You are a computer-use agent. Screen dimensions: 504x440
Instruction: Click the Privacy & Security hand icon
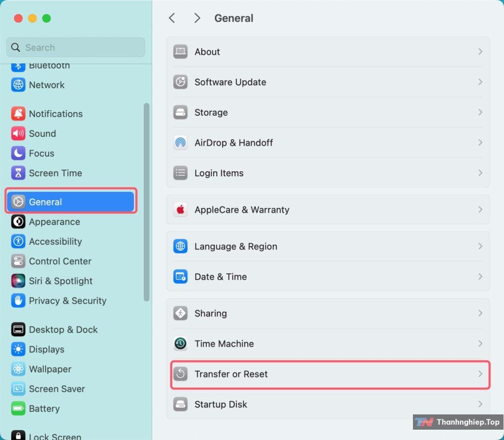click(x=18, y=301)
